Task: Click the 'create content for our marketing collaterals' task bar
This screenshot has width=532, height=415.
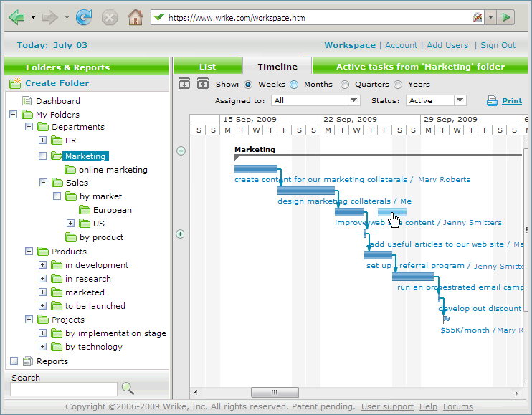Action: coord(256,169)
